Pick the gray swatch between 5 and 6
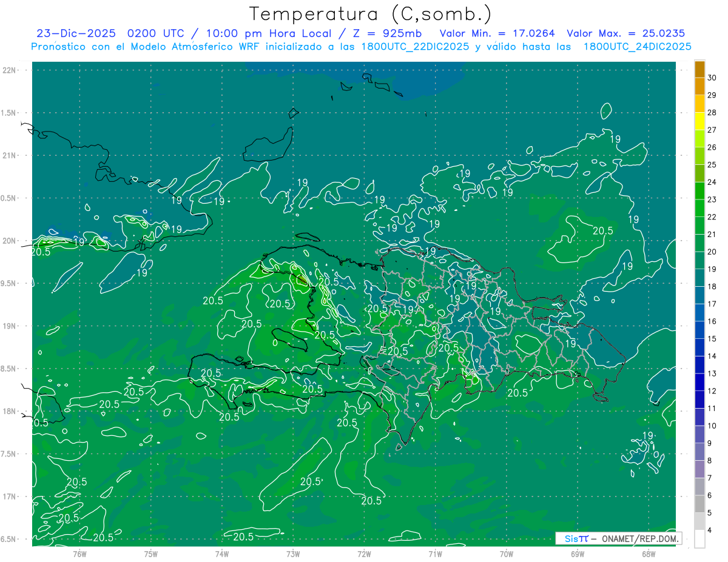728x562 pixels. point(699,504)
